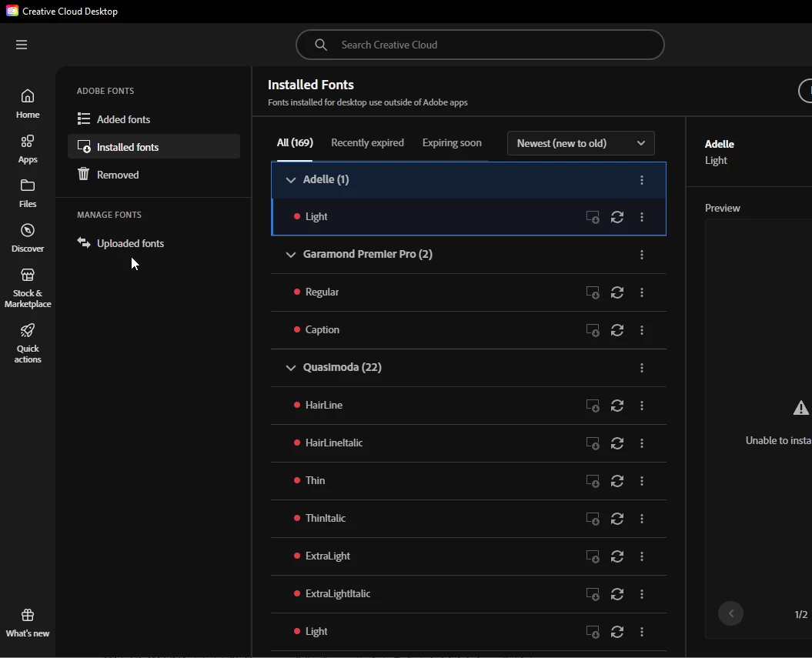Image resolution: width=812 pixels, height=658 pixels.
Task: Open more options for Quasimoda family
Action: [x=642, y=368]
